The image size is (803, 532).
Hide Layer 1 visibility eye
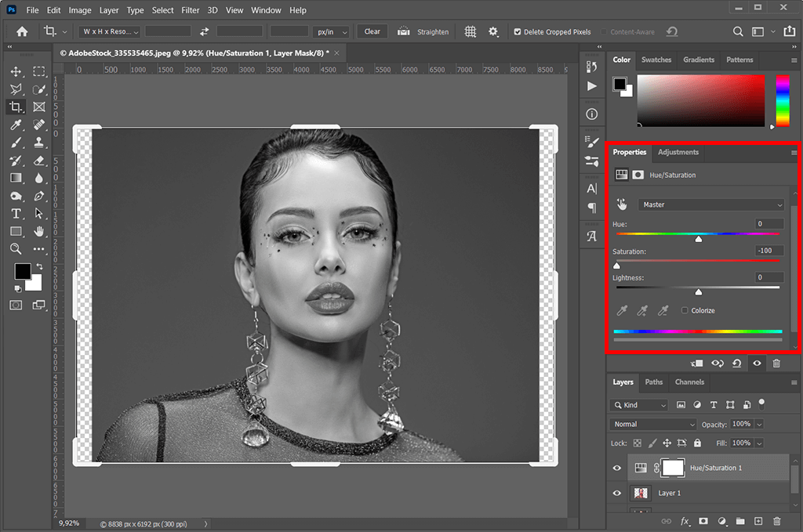pos(616,493)
